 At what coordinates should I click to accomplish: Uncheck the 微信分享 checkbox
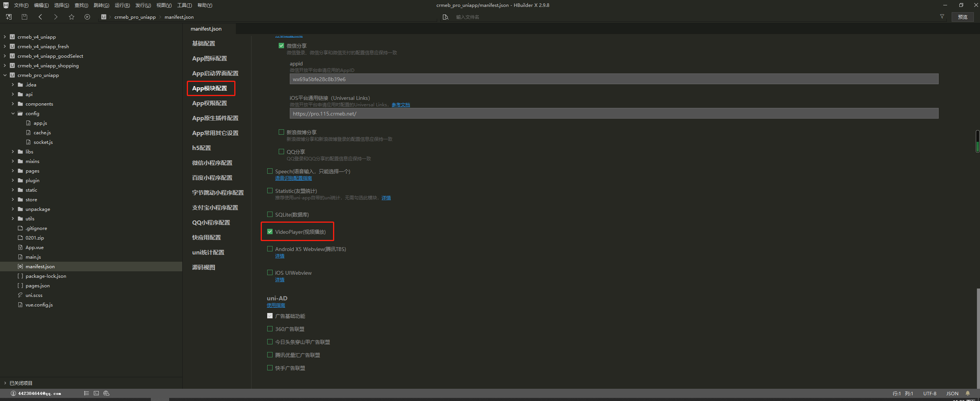(281, 46)
